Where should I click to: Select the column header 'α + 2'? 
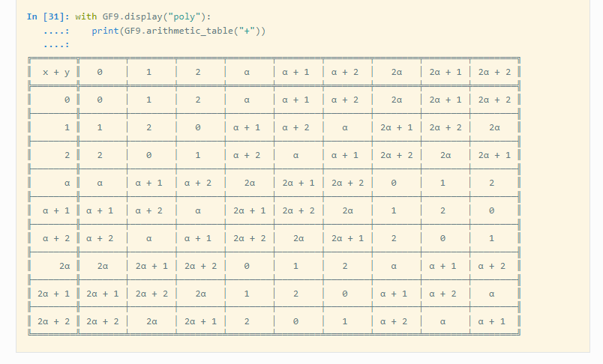[345, 72]
